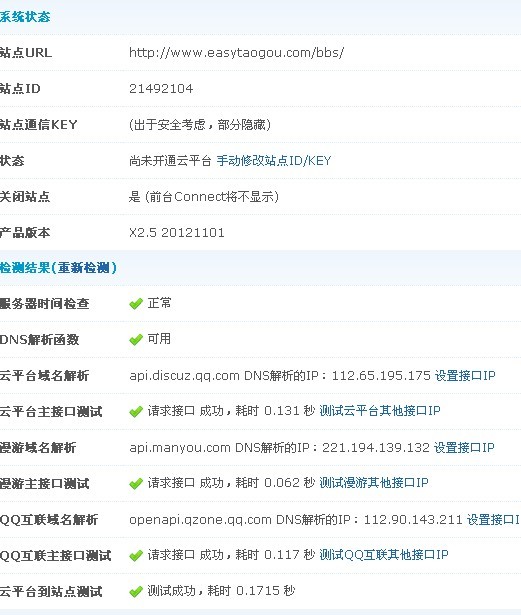Click green checkmark in 云平台主接口测试 row
This screenshot has width=521, height=615.
click(136, 412)
